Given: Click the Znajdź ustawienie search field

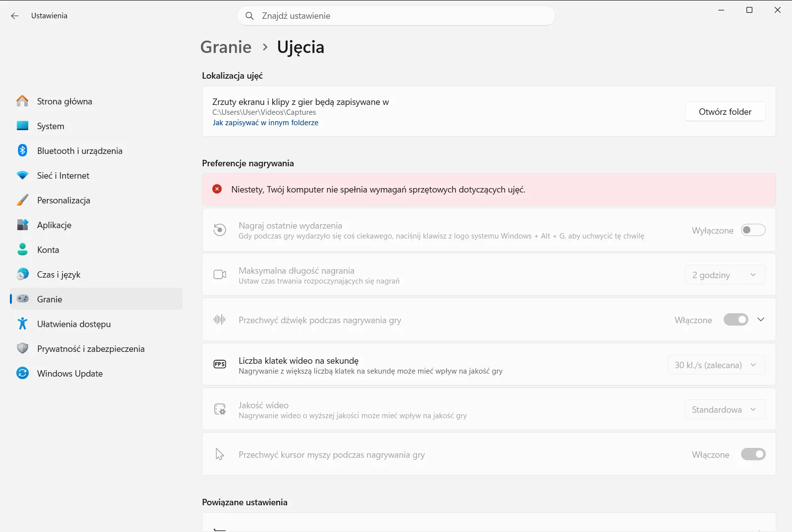Looking at the screenshot, I should [396, 16].
